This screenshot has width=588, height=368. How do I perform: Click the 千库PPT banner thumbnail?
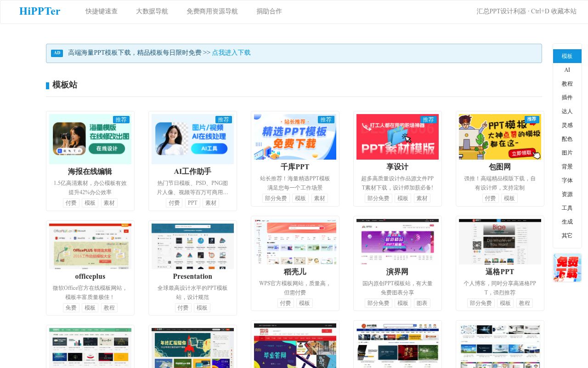tap(295, 137)
